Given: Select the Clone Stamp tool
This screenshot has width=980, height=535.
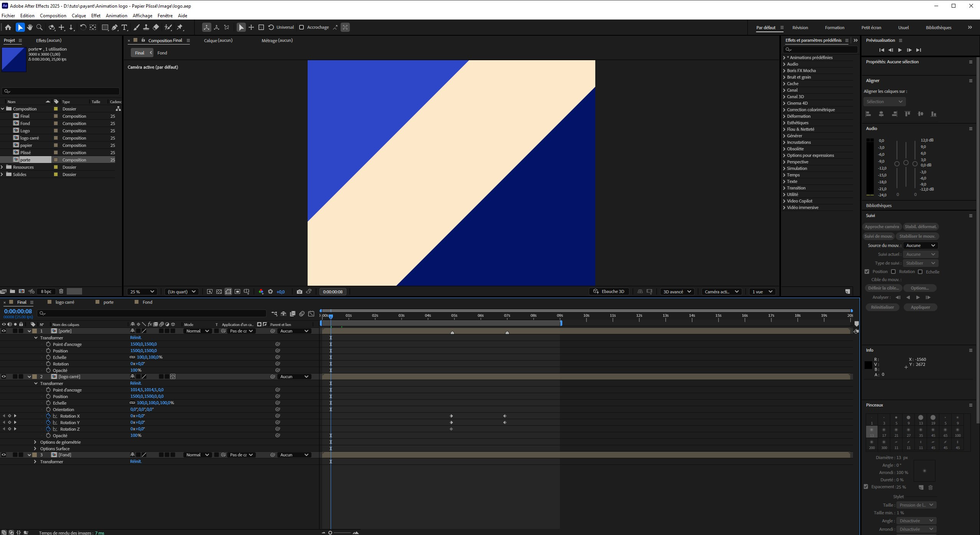Looking at the screenshot, I should click(146, 27).
